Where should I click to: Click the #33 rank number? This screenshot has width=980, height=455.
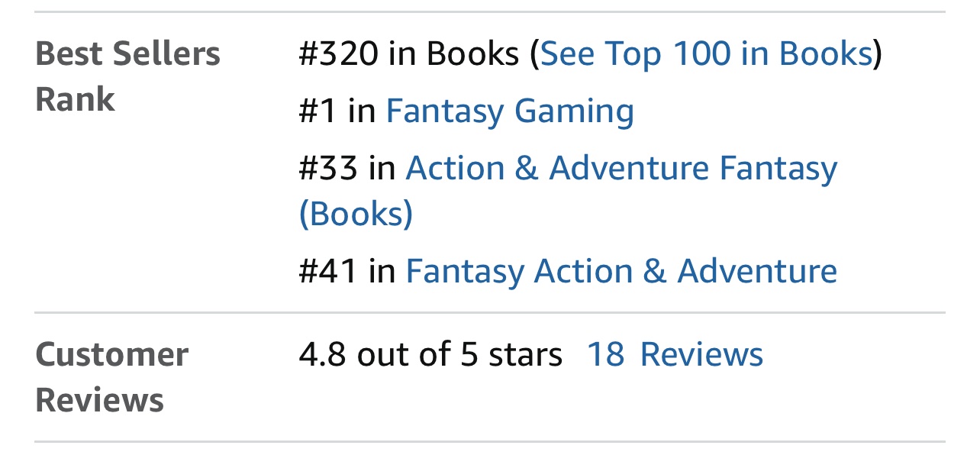coord(328,168)
